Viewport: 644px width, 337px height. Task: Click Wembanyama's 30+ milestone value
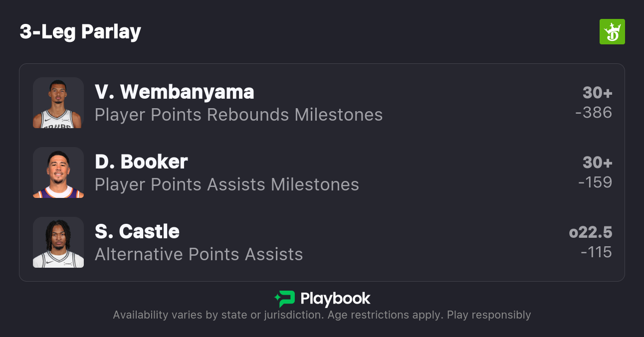(597, 93)
